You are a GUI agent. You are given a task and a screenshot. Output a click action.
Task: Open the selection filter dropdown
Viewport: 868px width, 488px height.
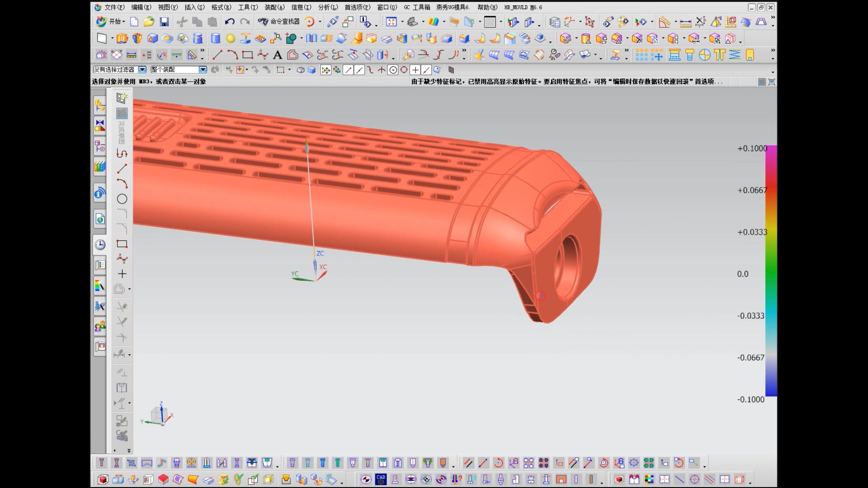click(142, 70)
